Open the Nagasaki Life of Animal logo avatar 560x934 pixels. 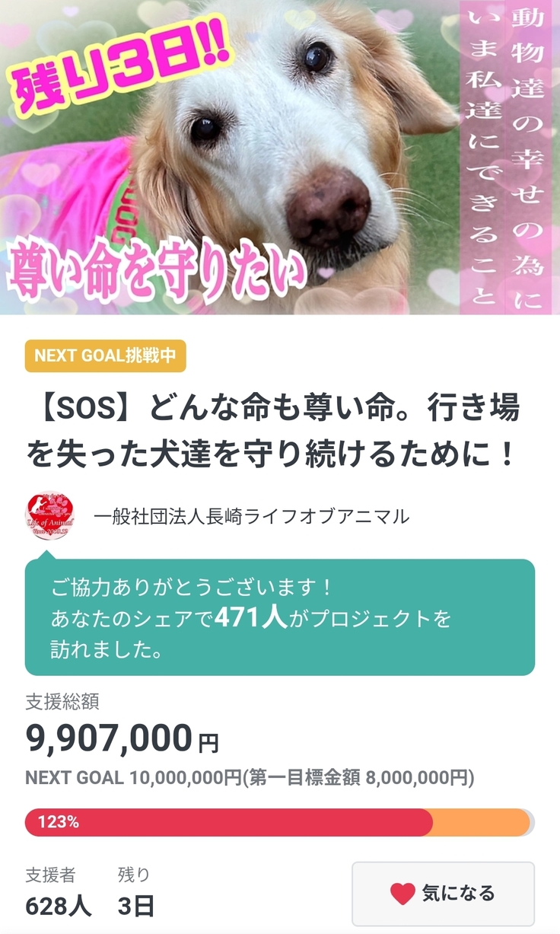(49, 516)
